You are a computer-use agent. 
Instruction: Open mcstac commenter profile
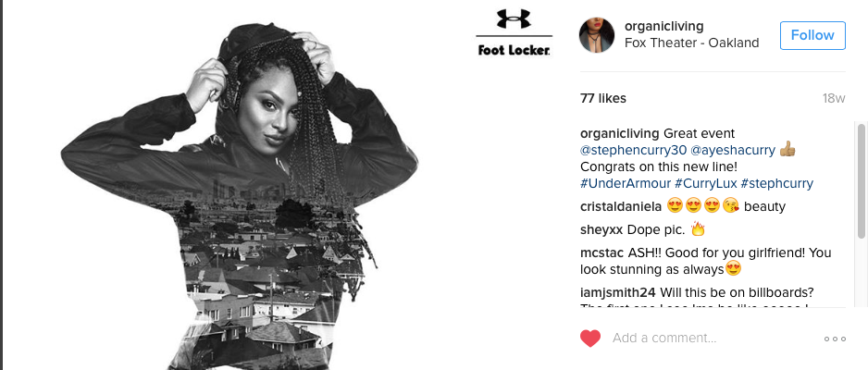click(x=601, y=253)
